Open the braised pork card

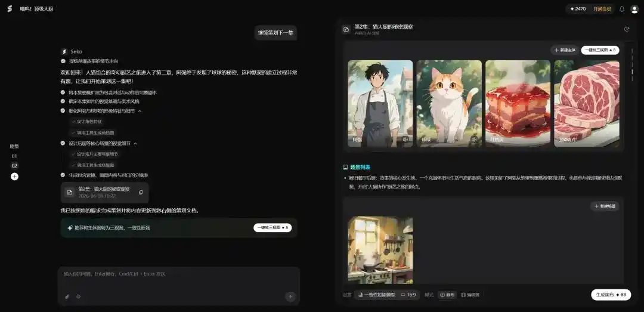pos(518,104)
